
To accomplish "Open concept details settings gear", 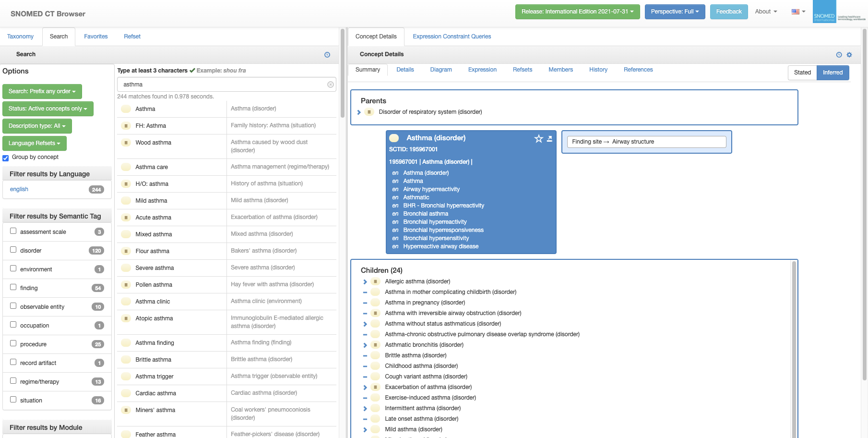I will pyautogui.click(x=849, y=55).
